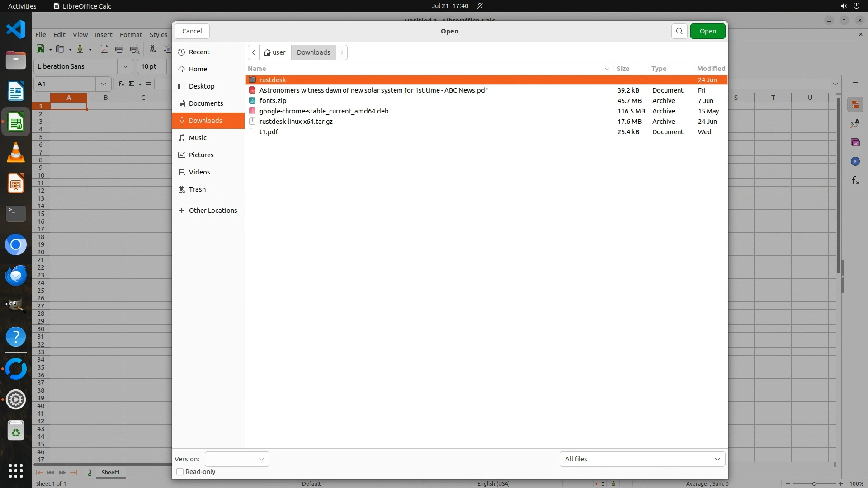Cancel the Open dialog
The height and width of the screenshot is (488, 868).
[x=192, y=31]
